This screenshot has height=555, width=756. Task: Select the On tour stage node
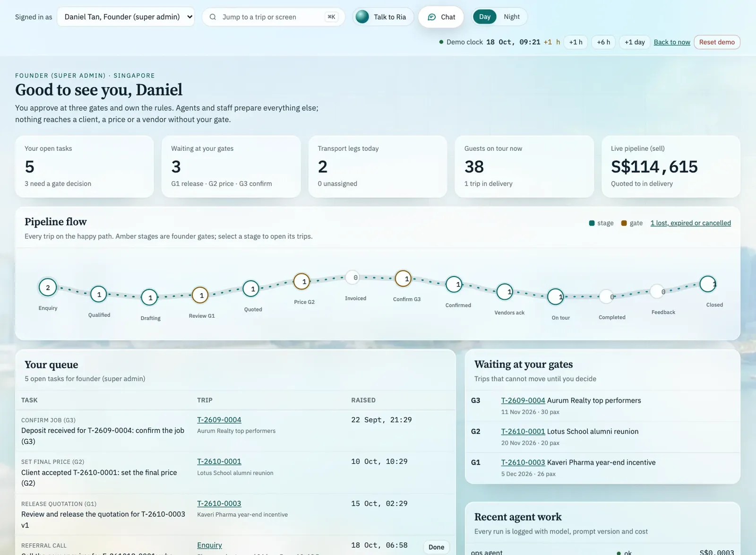point(556,297)
